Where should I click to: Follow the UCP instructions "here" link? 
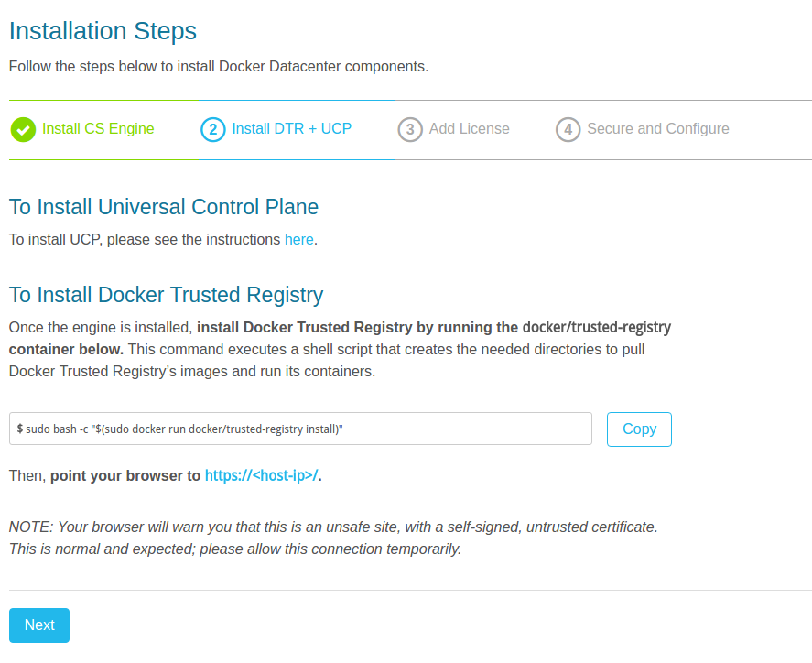pyautogui.click(x=298, y=240)
